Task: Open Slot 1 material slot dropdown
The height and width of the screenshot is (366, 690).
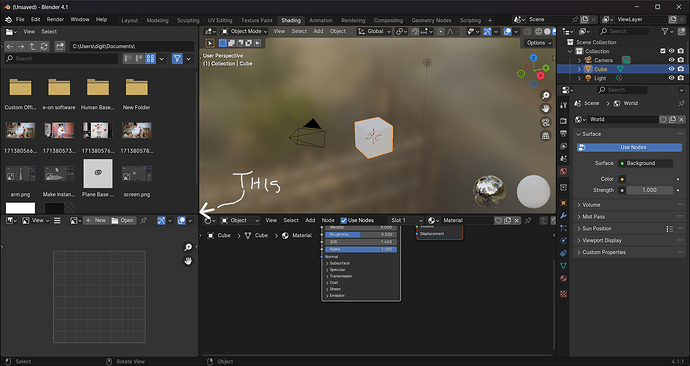Action: pos(406,220)
